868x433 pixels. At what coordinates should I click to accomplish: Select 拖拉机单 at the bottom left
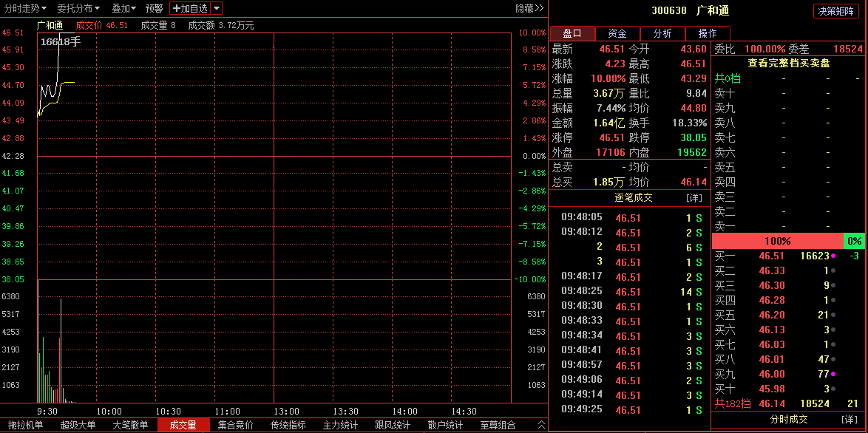pos(27,426)
